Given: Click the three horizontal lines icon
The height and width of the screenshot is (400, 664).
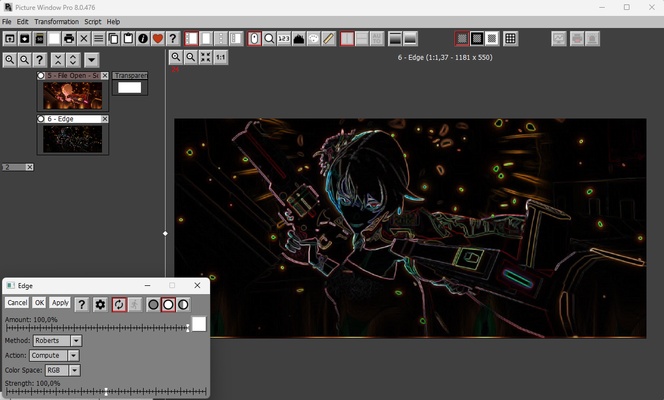Looking at the screenshot, I should [x=99, y=39].
